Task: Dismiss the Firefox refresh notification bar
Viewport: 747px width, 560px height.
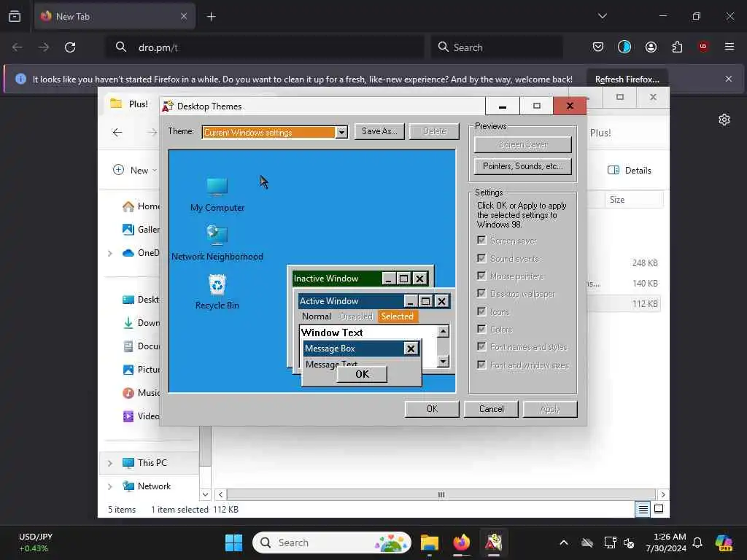Action: click(x=729, y=79)
